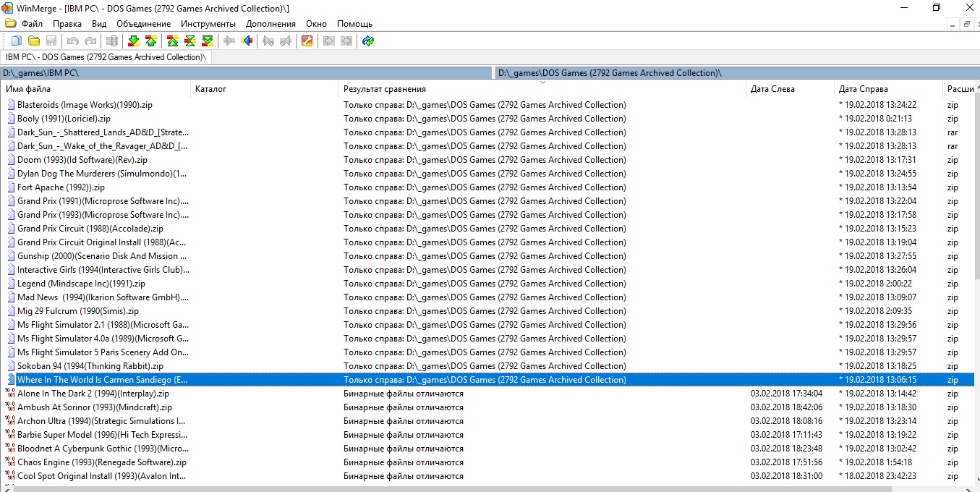Click the grey Copy Right arrow icon
The image size is (980, 492).
(x=229, y=41)
